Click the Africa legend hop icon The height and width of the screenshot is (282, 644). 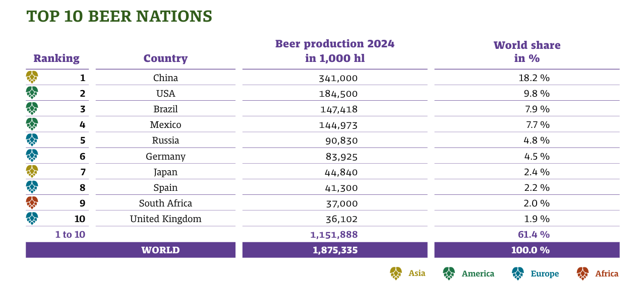tap(582, 273)
